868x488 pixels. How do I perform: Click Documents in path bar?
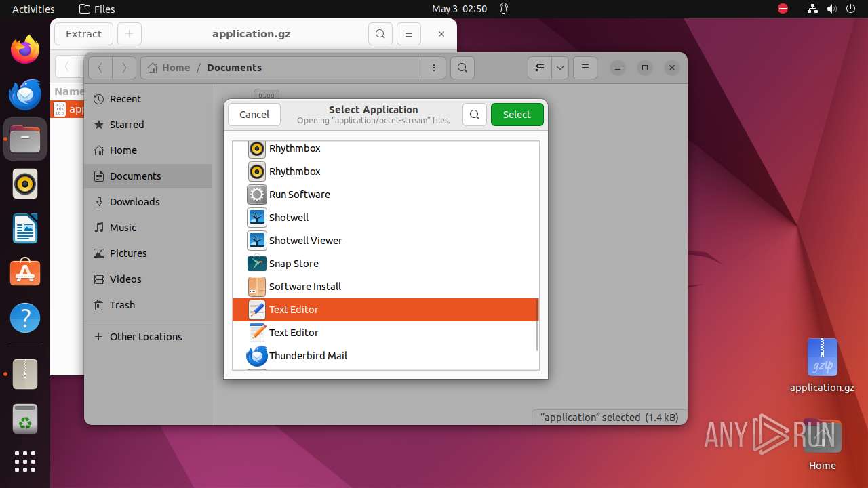(234, 68)
